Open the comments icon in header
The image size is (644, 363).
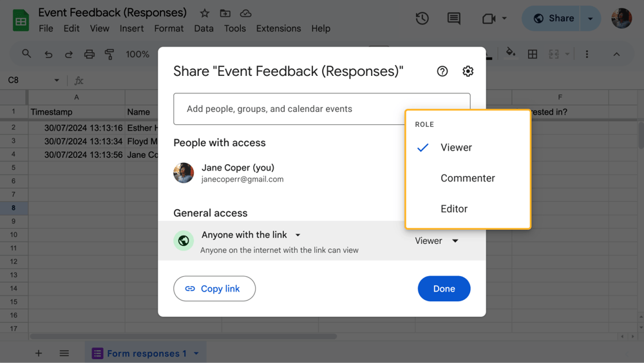point(454,19)
